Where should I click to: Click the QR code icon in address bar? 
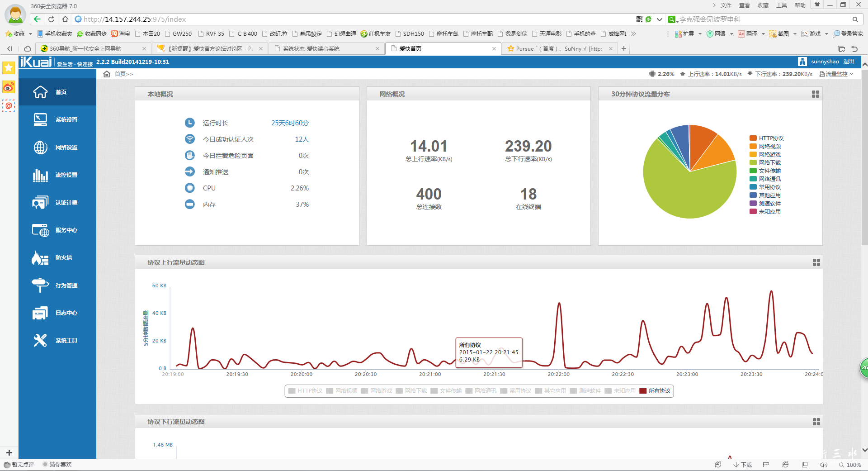(x=639, y=19)
